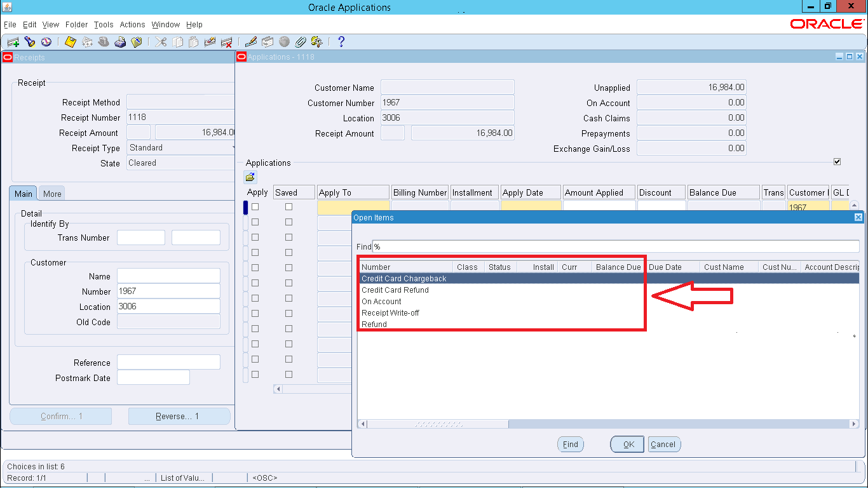Click the Switch Responsibilities hat icon
This screenshot has width=868, height=489.
104,42
